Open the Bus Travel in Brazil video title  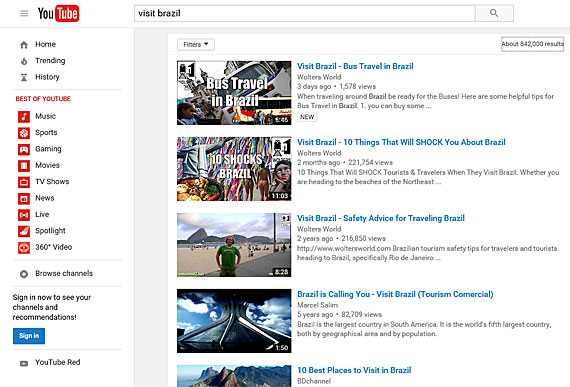point(355,66)
